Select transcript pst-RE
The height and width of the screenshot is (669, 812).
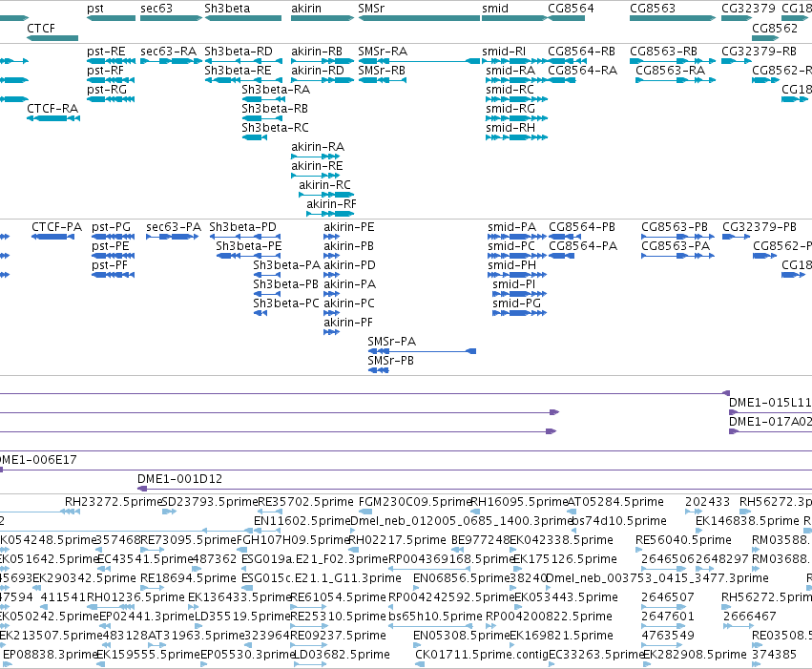click(106, 52)
